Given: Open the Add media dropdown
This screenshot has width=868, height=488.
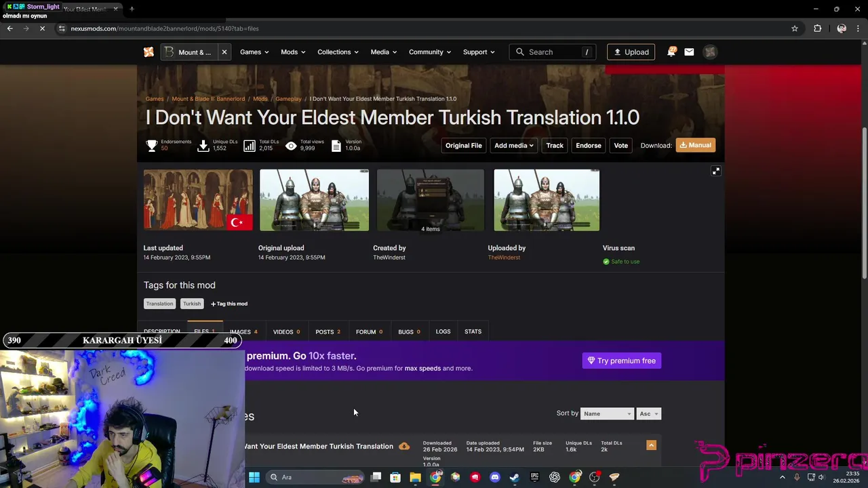Looking at the screenshot, I should 513,145.
